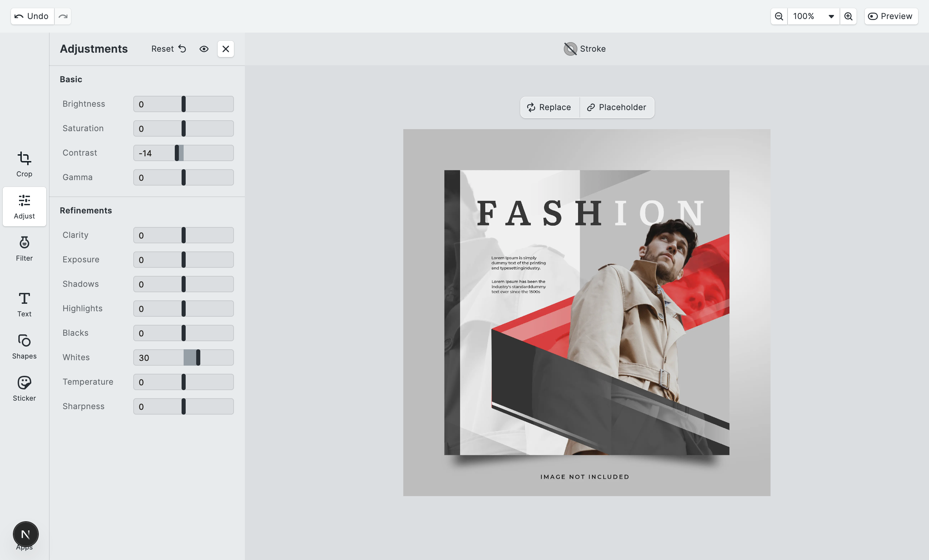Viewport: 929px width, 560px height.
Task: Click the Replace image button
Action: [x=549, y=107]
